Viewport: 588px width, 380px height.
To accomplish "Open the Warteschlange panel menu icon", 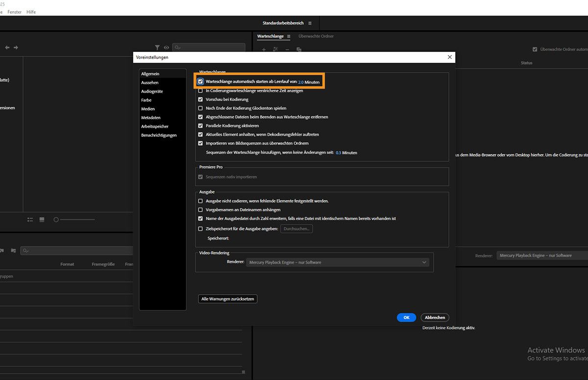I will click(289, 36).
